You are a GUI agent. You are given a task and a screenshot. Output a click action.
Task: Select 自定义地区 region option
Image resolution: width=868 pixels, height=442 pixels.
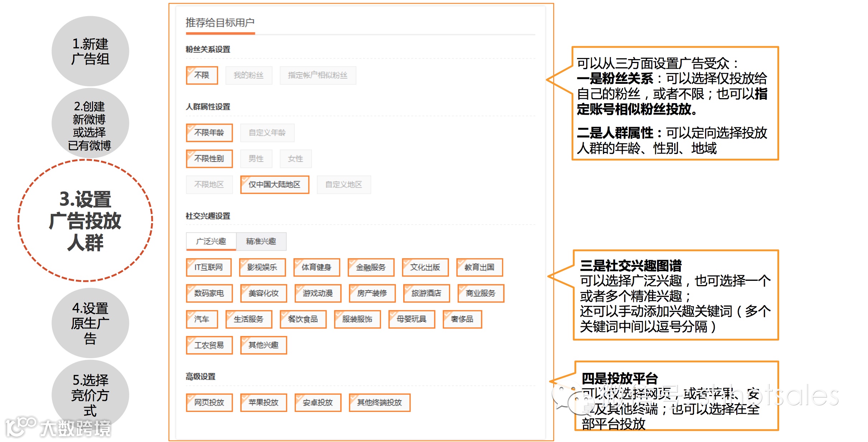pyautogui.click(x=344, y=185)
